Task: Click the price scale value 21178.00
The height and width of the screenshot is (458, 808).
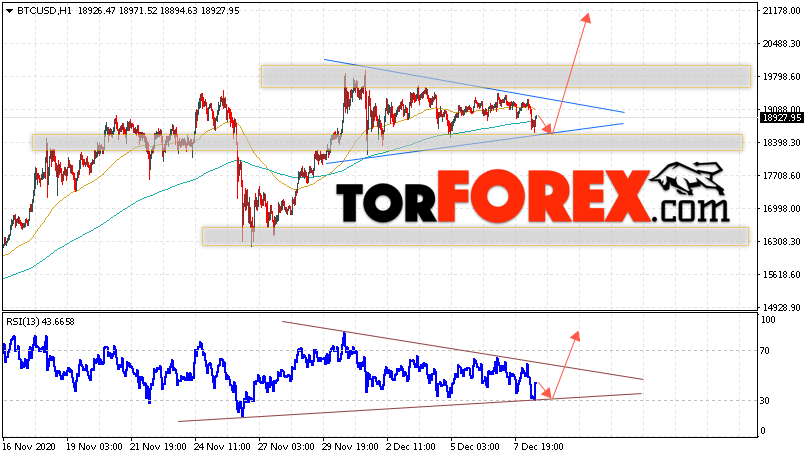Action: click(x=781, y=11)
